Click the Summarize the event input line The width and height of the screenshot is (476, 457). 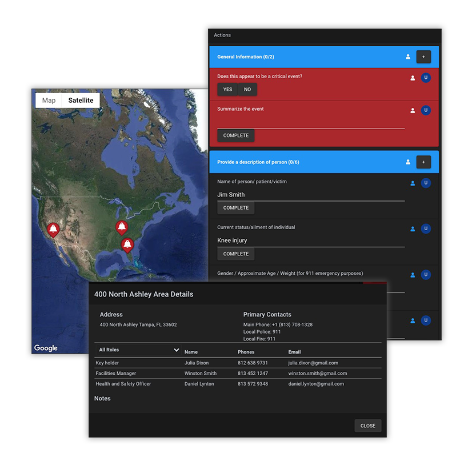pyautogui.click(x=311, y=123)
